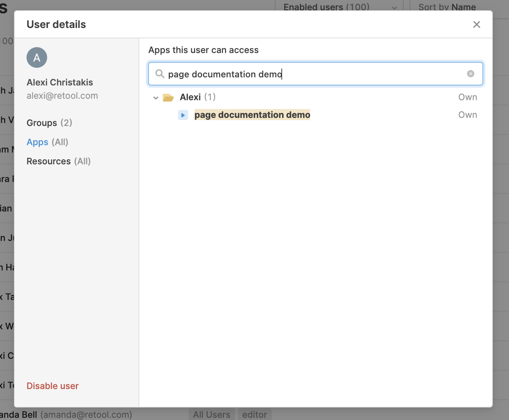Click 'Apps this user can access' heading
This screenshot has height=420, width=509.
tap(203, 50)
